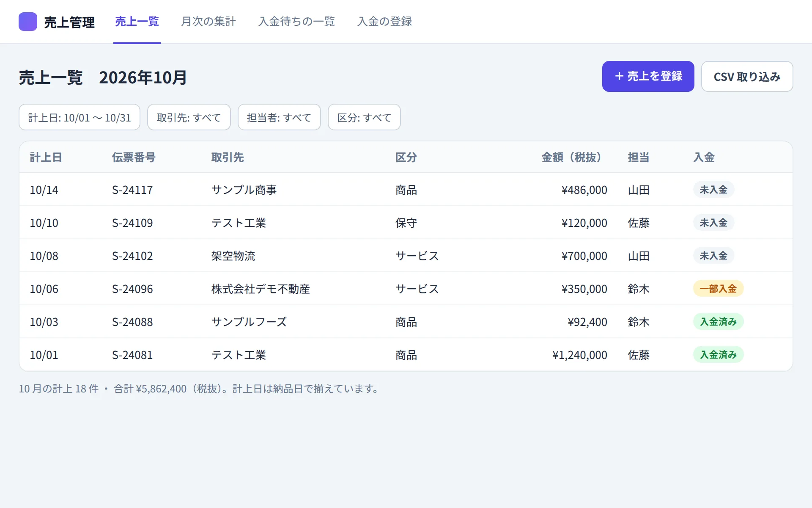Select slip number S-24081
812x508 pixels.
tap(132, 355)
